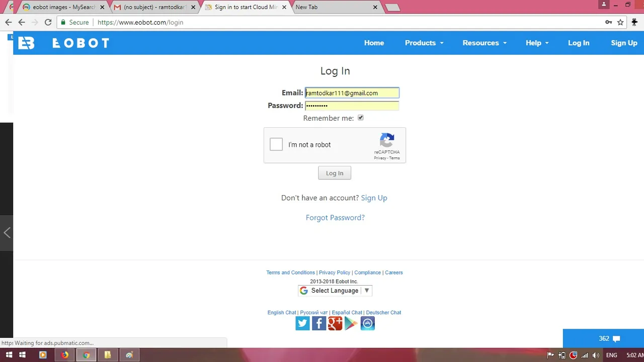This screenshot has width=644, height=362.
Task: Click reCAPTCHA Terms link
Action: 394,158
